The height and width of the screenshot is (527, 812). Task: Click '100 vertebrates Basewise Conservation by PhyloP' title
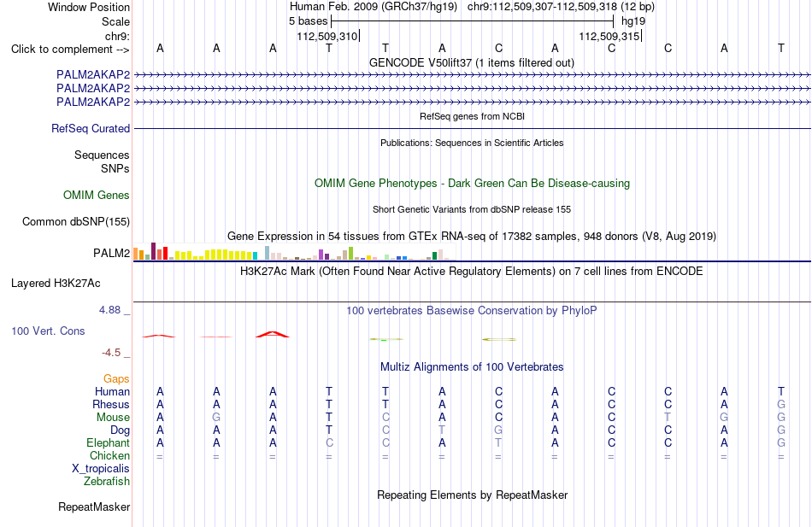[472, 311]
